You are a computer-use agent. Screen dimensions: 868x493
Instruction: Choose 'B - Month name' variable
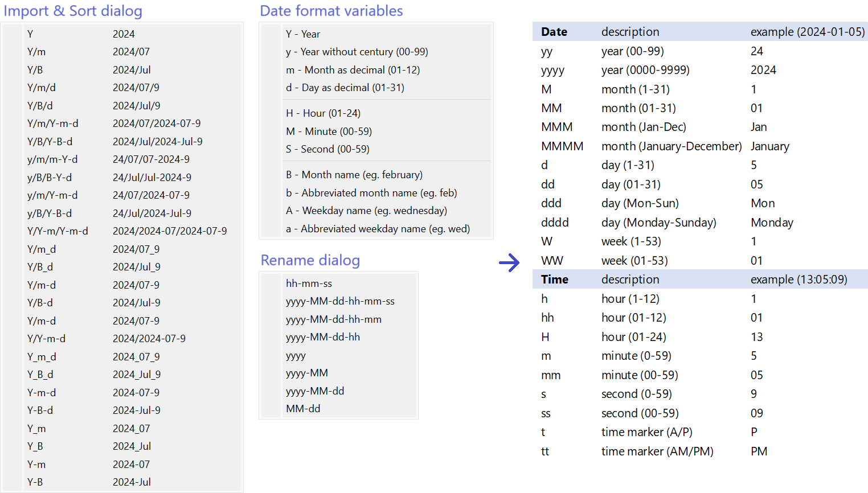coord(354,175)
